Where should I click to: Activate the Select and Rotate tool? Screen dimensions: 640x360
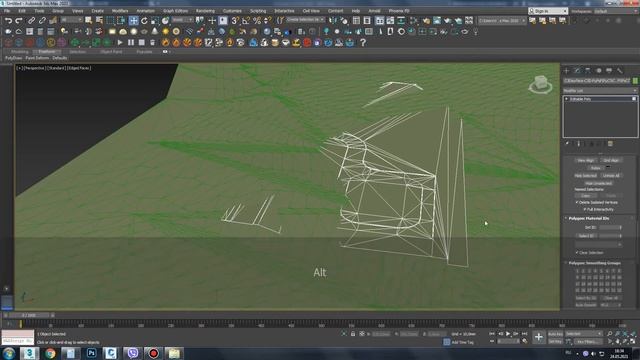[x=144, y=20]
